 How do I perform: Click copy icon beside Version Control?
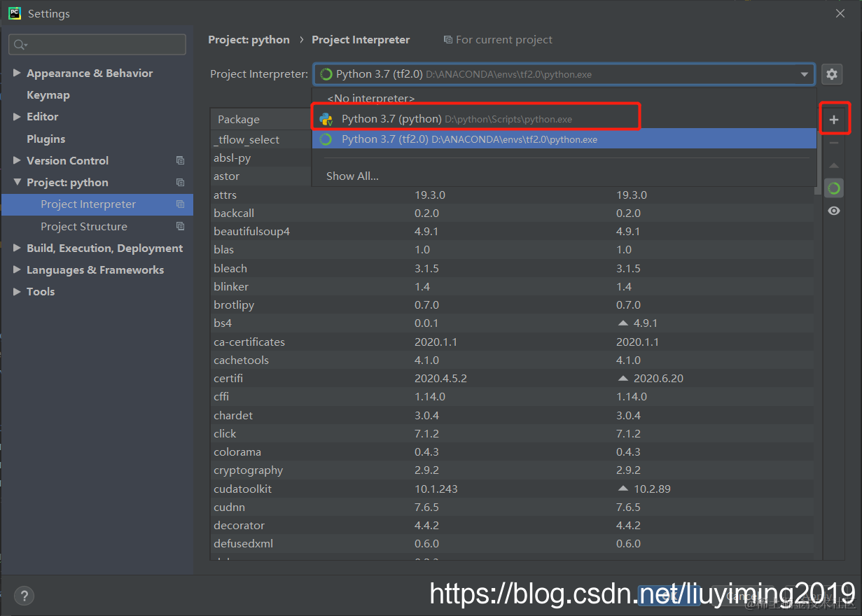click(180, 160)
